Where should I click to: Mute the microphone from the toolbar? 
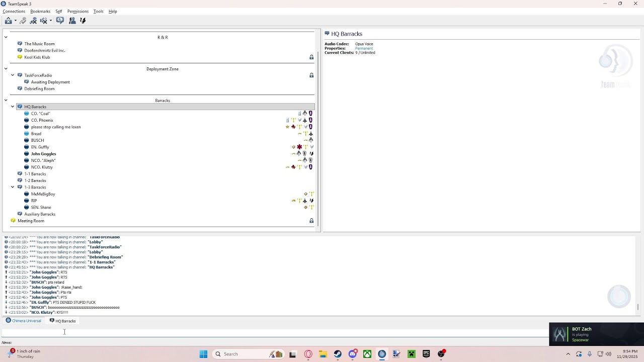click(33, 21)
